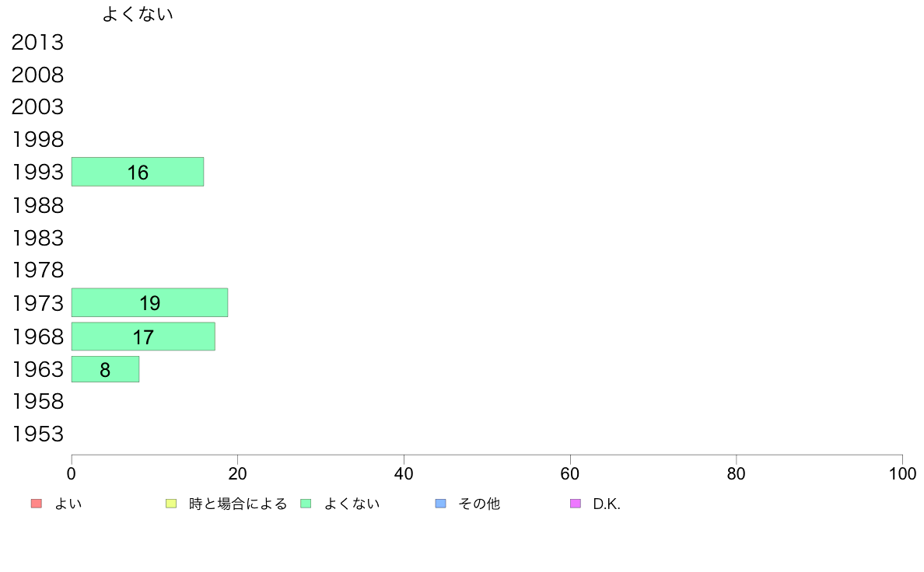Click the yellow 時と場合による legend swatch

click(x=171, y=504)
